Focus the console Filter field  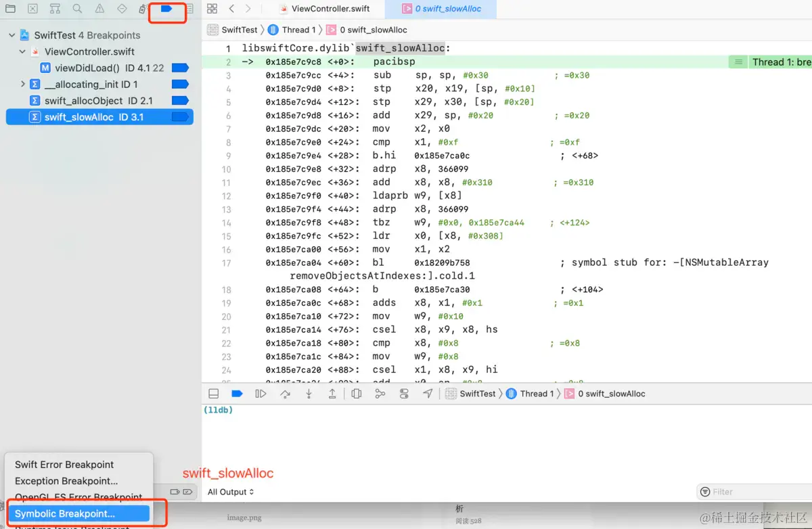click(x=754, y=492)
